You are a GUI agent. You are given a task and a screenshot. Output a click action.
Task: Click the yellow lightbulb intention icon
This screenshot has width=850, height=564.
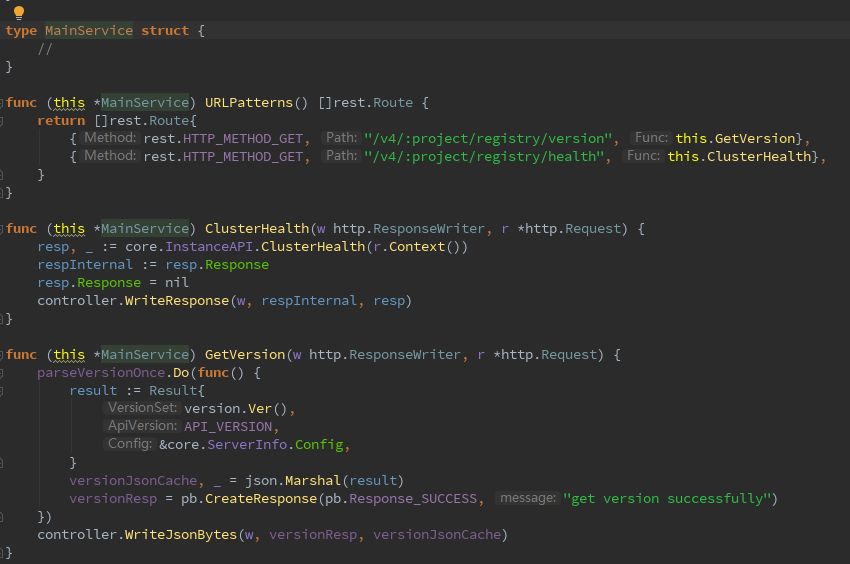19,12
